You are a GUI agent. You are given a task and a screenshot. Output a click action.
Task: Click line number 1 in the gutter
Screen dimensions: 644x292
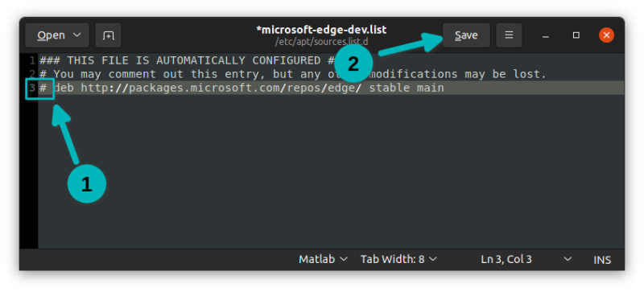[x=32, y=61]
